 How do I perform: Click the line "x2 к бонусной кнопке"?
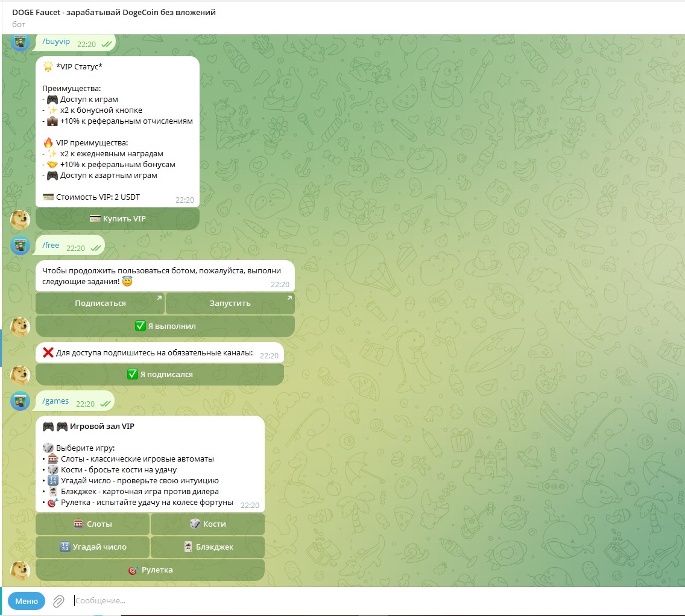[101, 110]
